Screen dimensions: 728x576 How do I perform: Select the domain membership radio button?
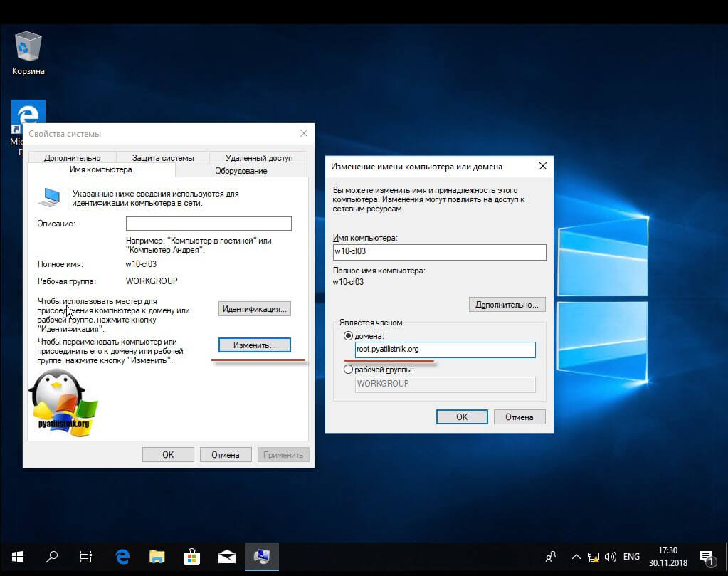coord(348,335)
